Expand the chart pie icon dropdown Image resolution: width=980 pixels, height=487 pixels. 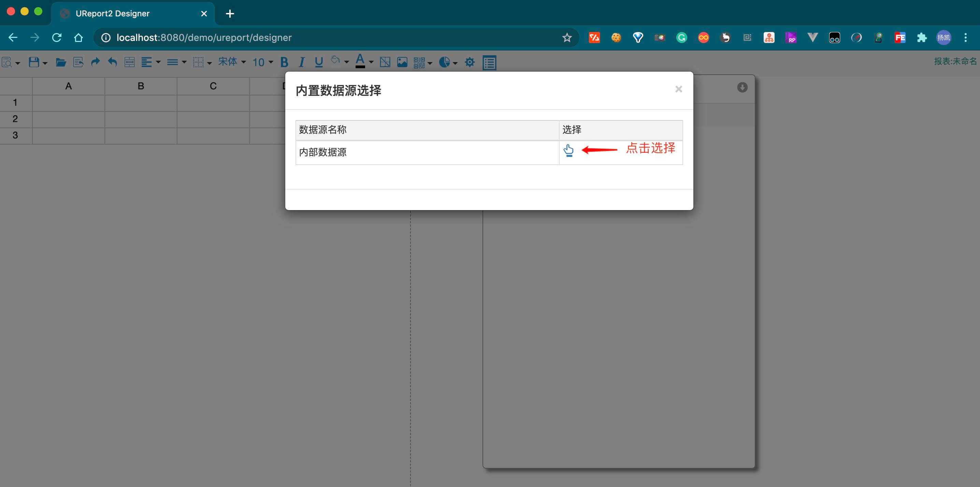448,62
